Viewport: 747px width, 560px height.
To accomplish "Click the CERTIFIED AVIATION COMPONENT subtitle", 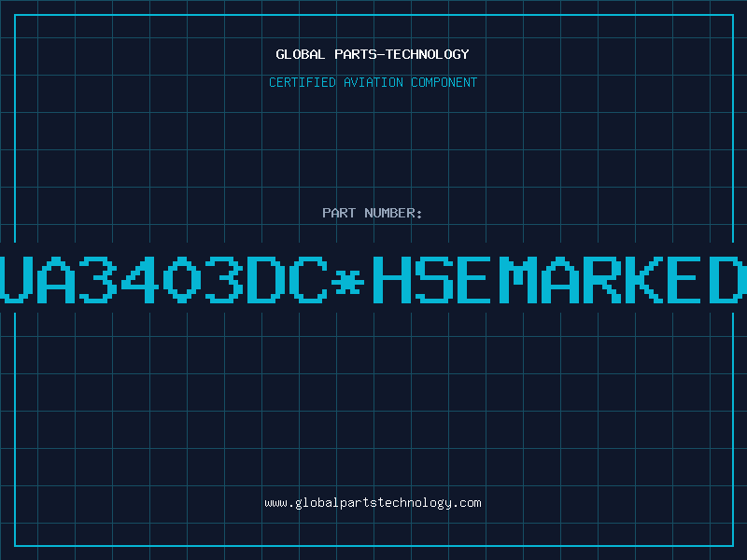I will pyautogui.click(x=373, y=82).
